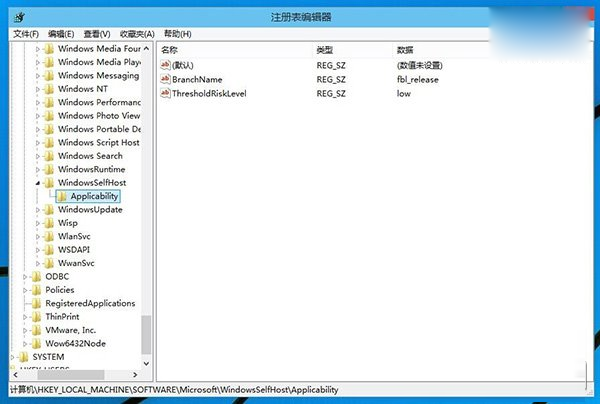
Task: Click the 名称 column header
Action: [235, 50]
